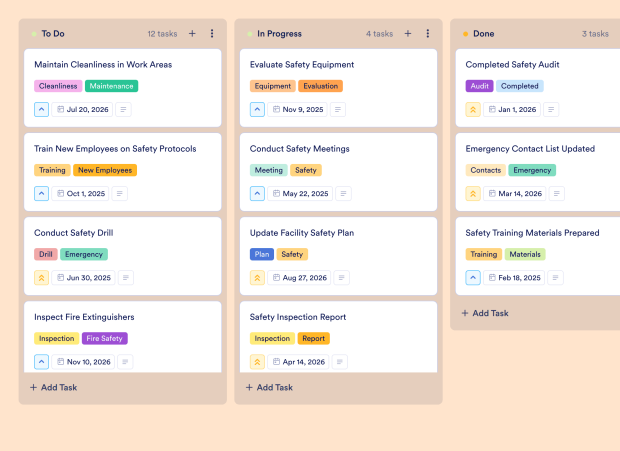Open Train New Employees on Safety Protocols card
Screen dimensions: 620x451
115,149
